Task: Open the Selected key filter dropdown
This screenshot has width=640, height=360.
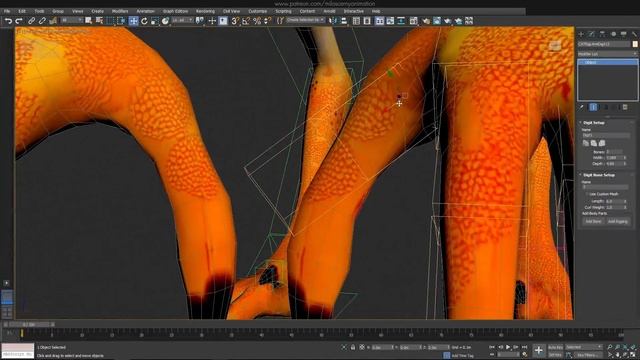Action: 584,347
